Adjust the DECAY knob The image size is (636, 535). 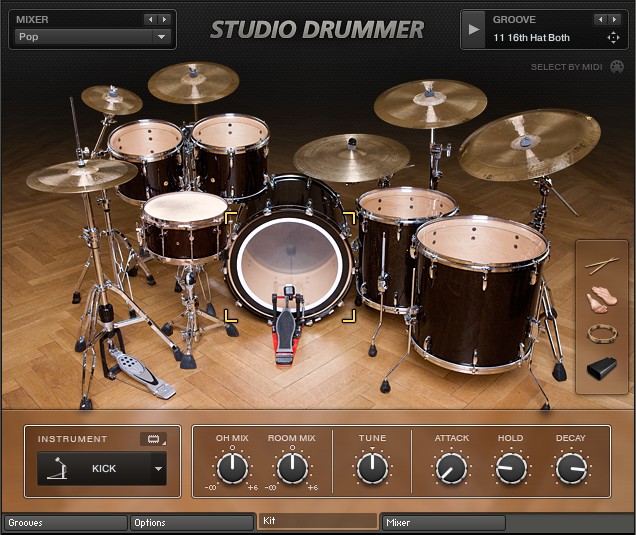click(571, 468)
